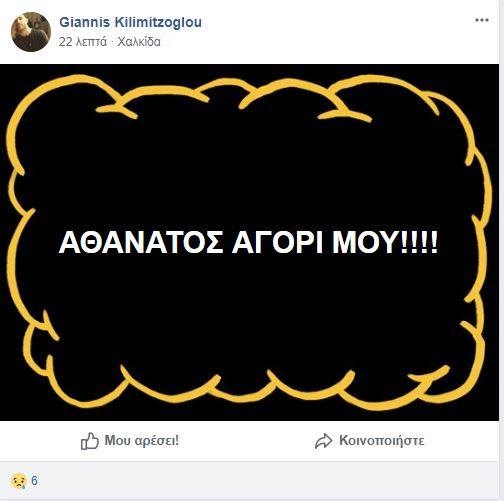Click the sad crying reaction emoji
Viewport: 504px width, 501px height.
click(18, 481)
